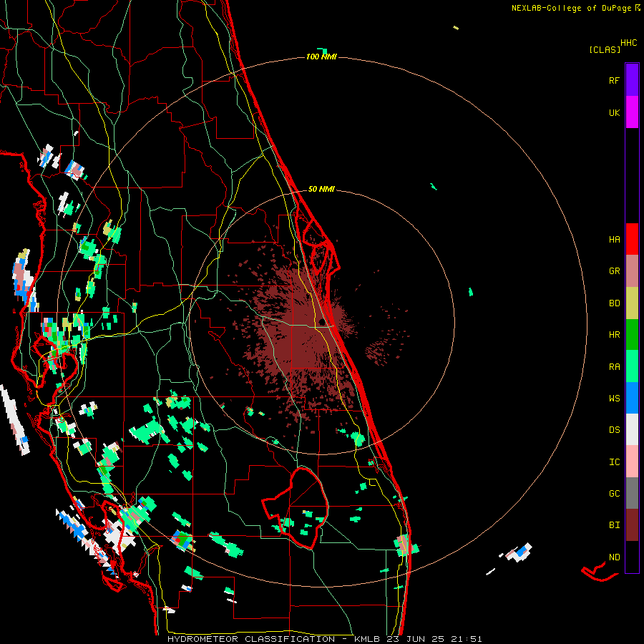Click the HR legend label
The image size is (644, 644).
click(615, 335)
